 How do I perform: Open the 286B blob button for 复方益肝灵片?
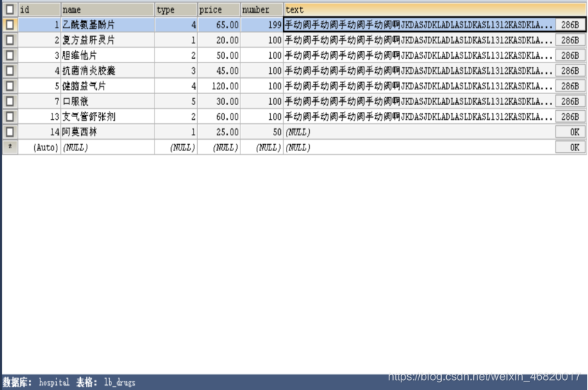tap(570, 40)
